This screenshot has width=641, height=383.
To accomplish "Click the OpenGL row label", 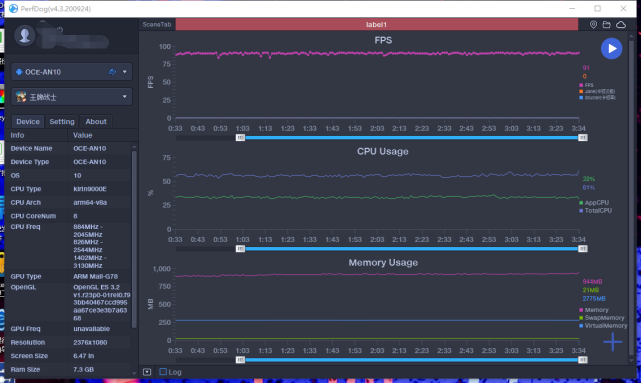I will (23, 287).
